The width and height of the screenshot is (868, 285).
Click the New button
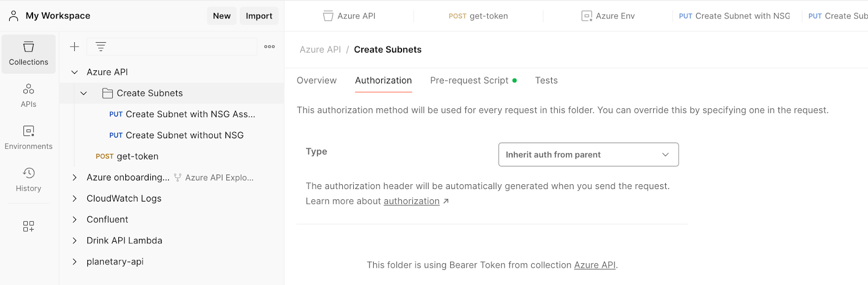tap(222, 16)
